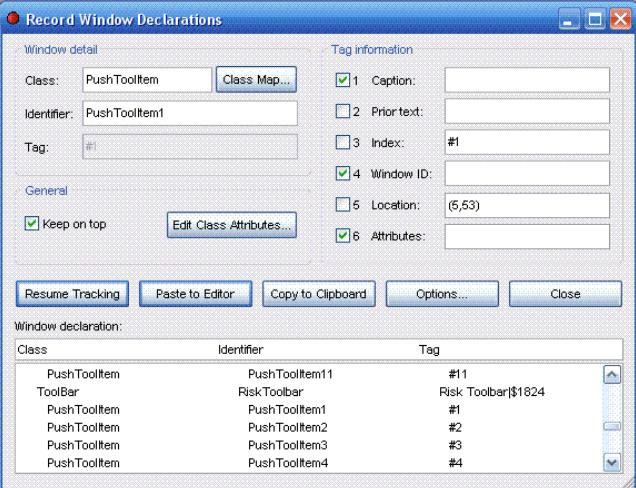Click the Prior text field
The width and height of the screenshot is (636, 488).
pos(527,111)
